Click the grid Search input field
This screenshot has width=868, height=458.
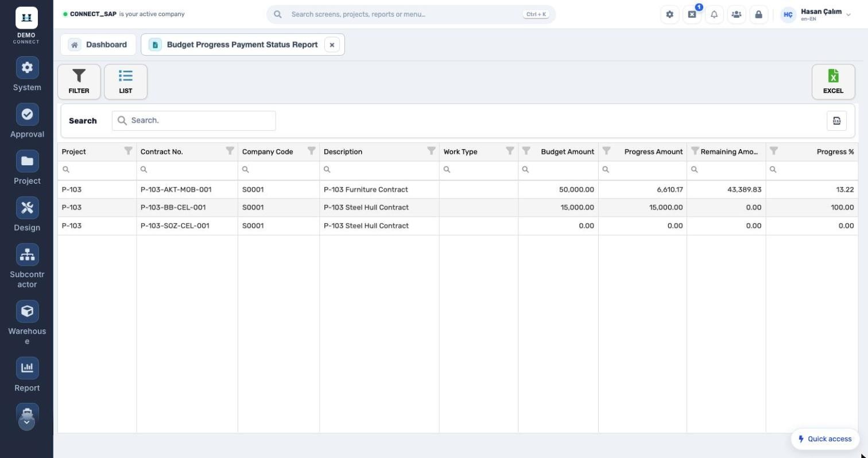194,121
